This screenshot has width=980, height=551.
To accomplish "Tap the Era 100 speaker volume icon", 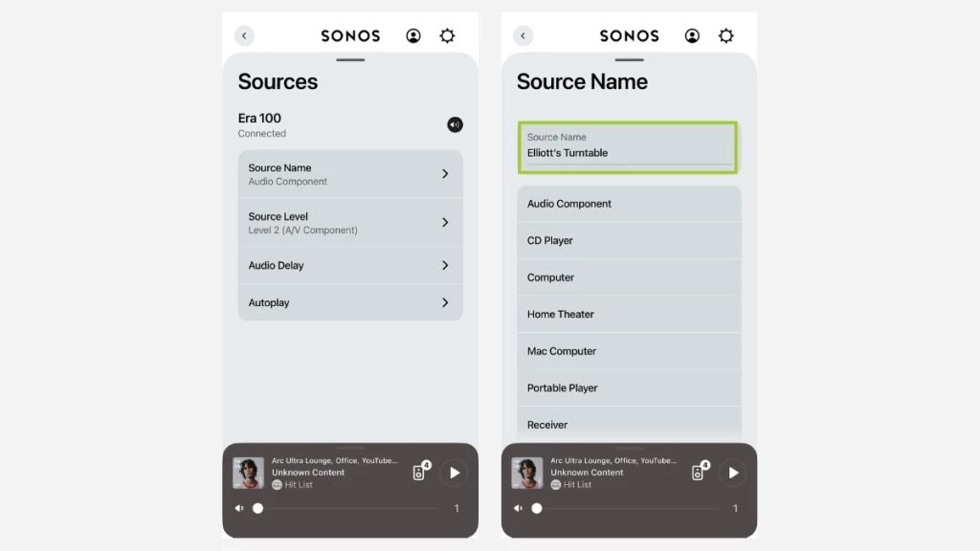I will (x=455, y=124).
